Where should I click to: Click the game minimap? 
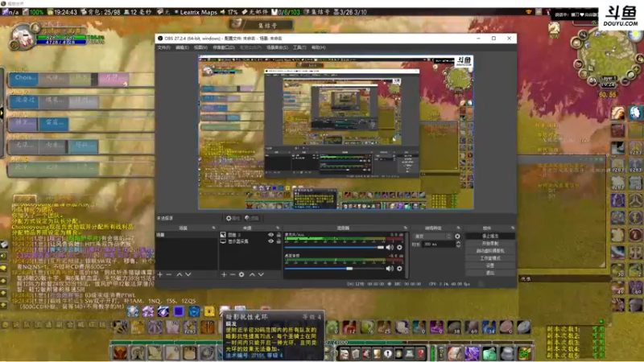[x=606, y=56]
